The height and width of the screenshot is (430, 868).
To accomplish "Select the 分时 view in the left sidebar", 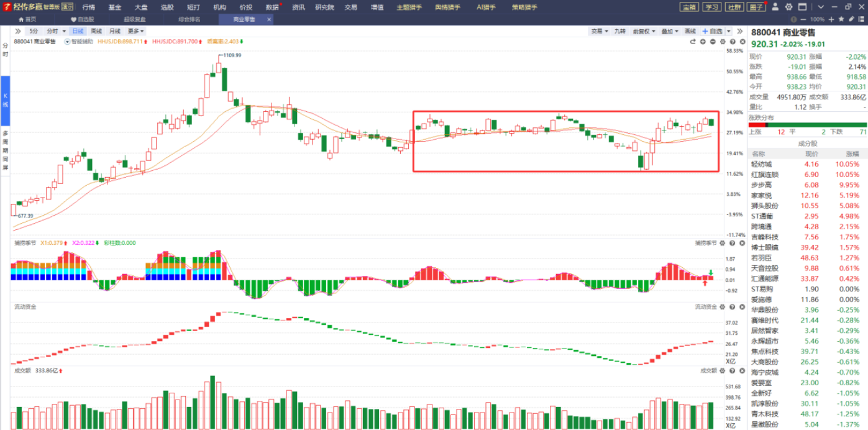I will (5, 50).
